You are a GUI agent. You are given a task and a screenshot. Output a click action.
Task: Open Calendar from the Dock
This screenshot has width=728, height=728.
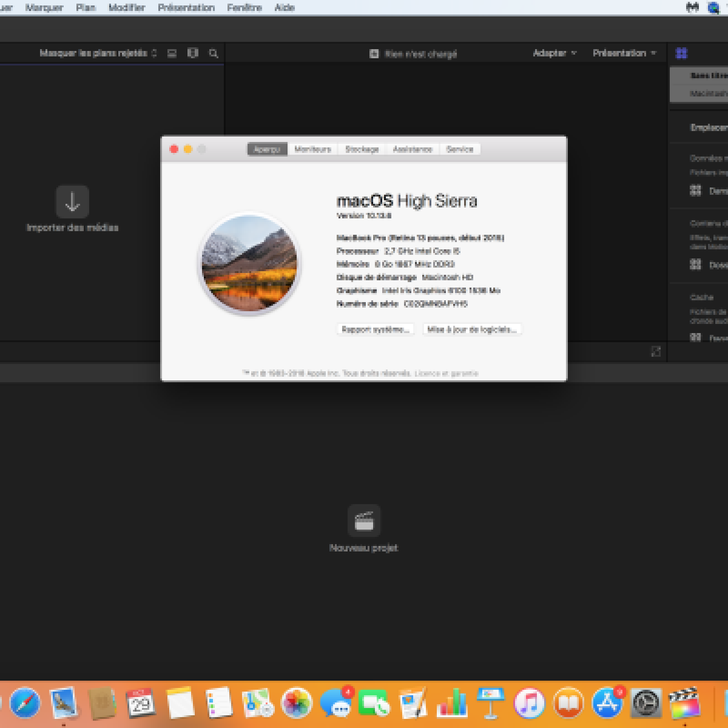coord(141,703)
